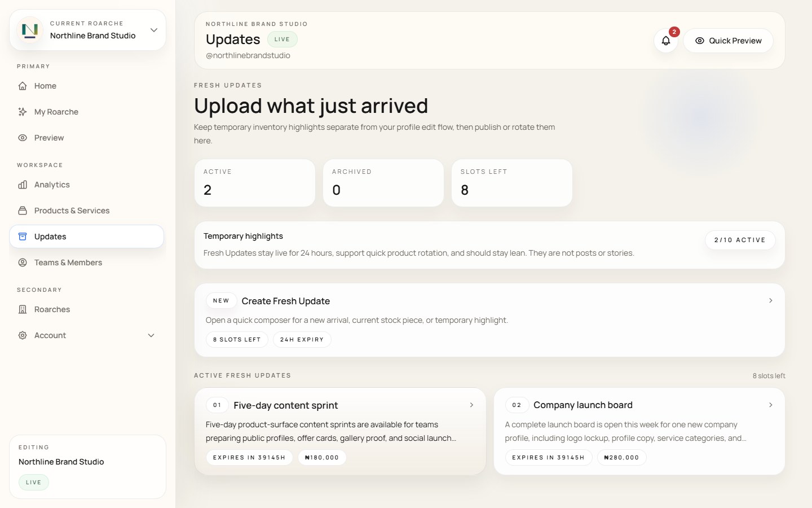Open the Five-day content sprint chevron

click(x=471, y=405)
